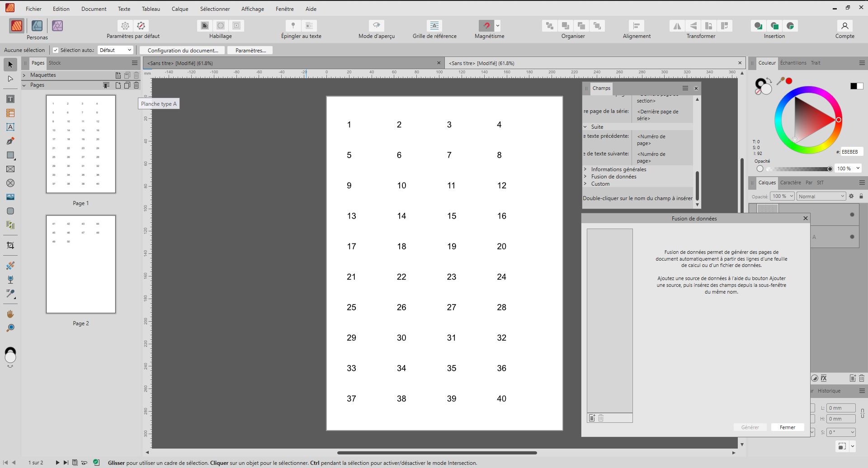Pick a colour with the Couleur panel eyedropper
This screenshot has width=868, height=468.
(780, 81)
